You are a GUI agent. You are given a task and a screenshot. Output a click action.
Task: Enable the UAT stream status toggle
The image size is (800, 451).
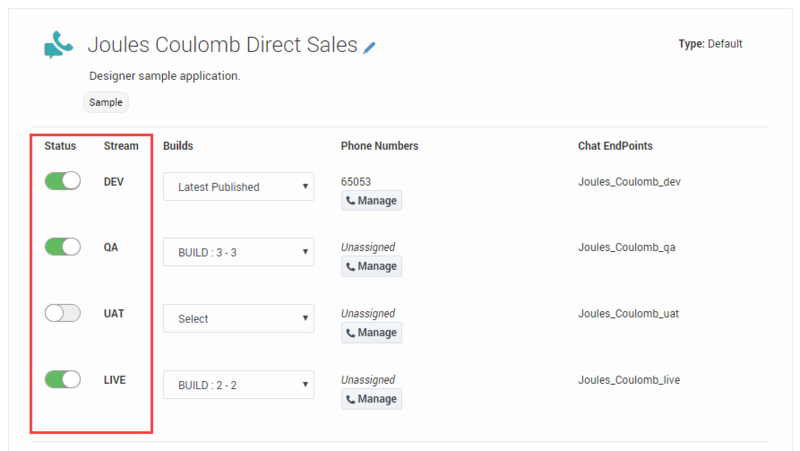[63, 313]
